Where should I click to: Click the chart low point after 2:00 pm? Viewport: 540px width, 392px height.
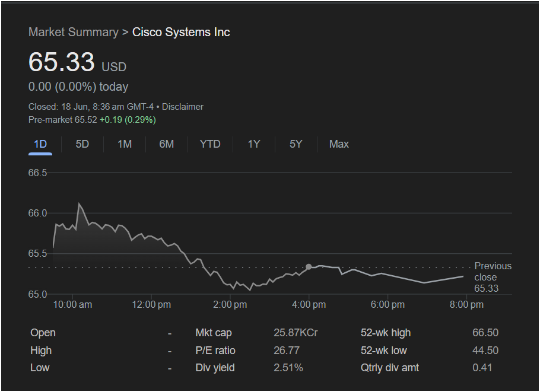point(250,290)
